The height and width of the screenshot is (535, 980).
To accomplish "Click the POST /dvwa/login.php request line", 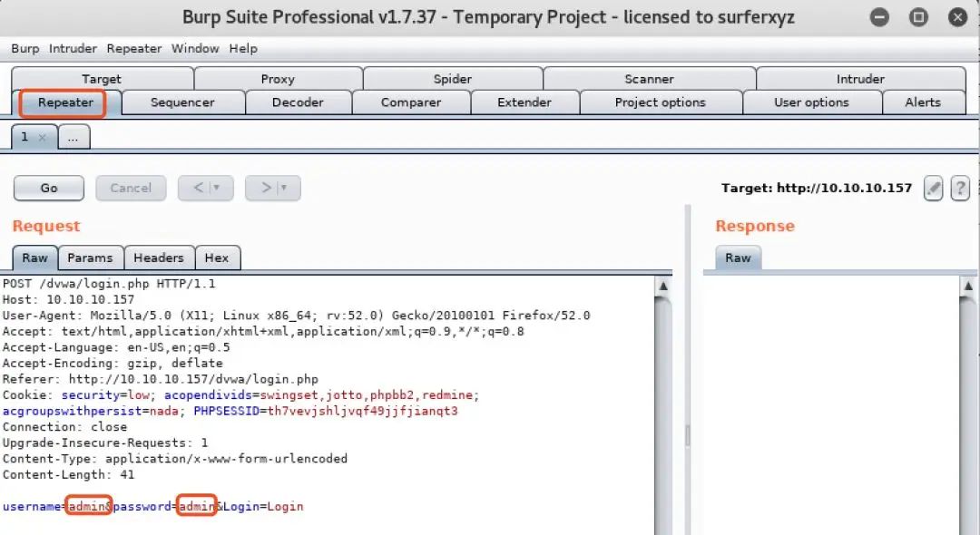I will (x=109, y=284).
